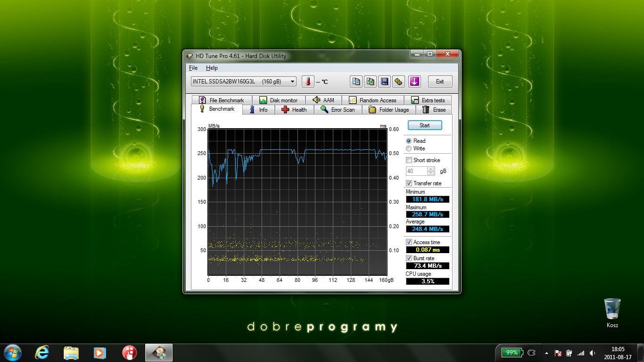This screenshot has width=644, height=362.
Task: Click the Show desktop strip beside the clock
Action: click(x=640, y=353)
